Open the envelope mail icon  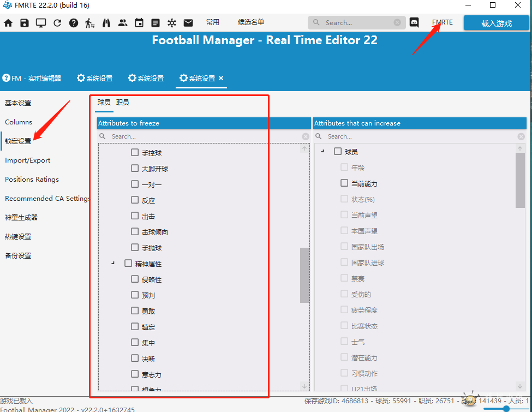tap(188, 23)
